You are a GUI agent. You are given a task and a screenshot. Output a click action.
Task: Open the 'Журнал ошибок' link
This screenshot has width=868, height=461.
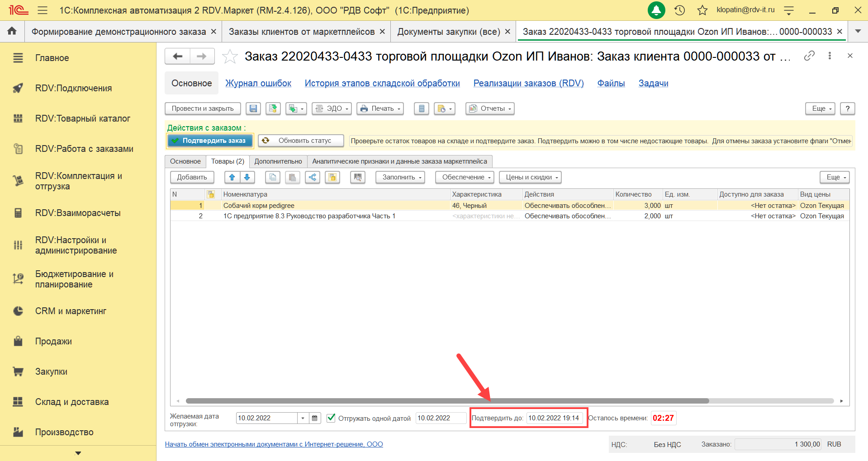(258, 83)
